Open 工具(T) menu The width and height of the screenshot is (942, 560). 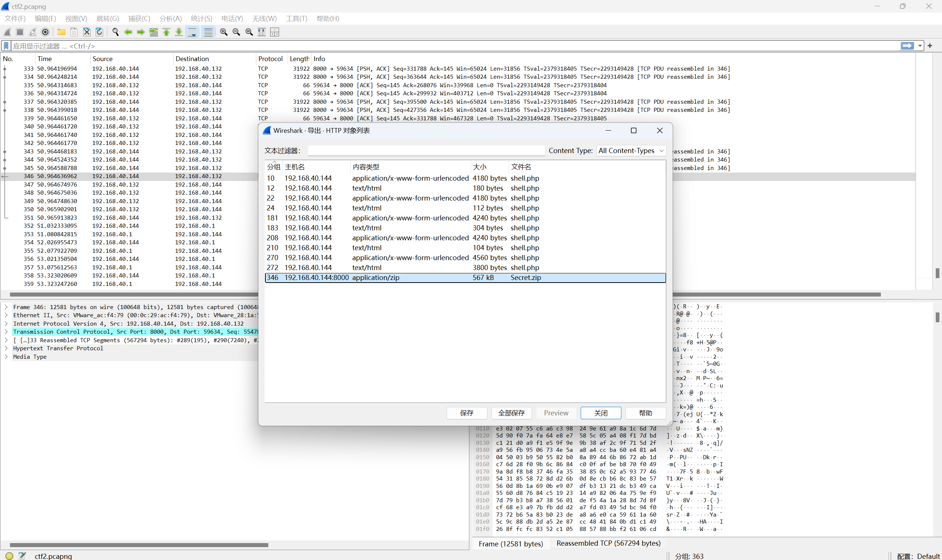[x=296, y=18]
